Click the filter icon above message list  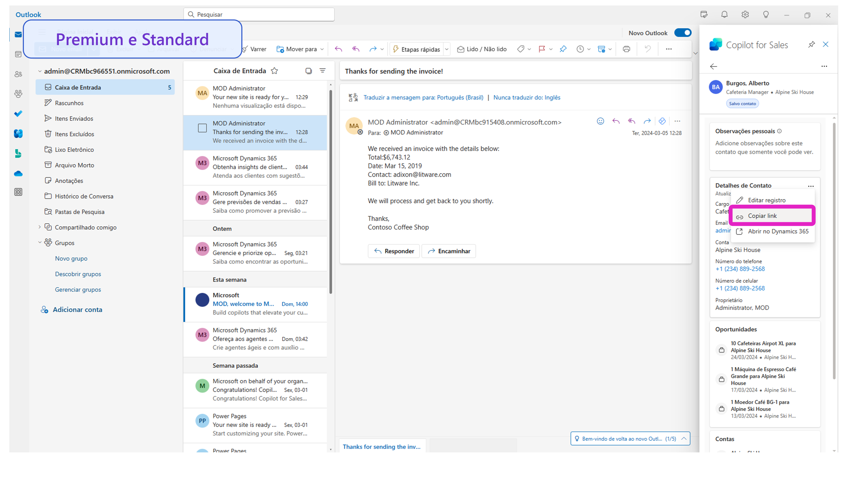click(323, 71)
